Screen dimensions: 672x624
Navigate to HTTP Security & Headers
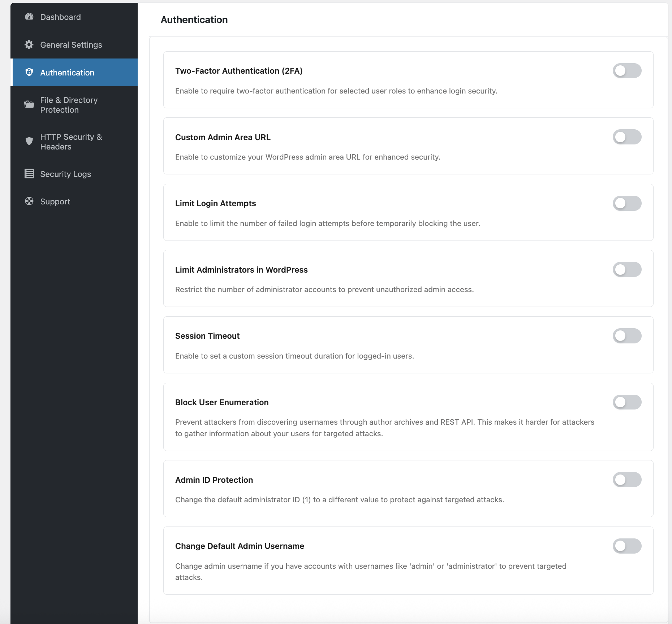71,142
